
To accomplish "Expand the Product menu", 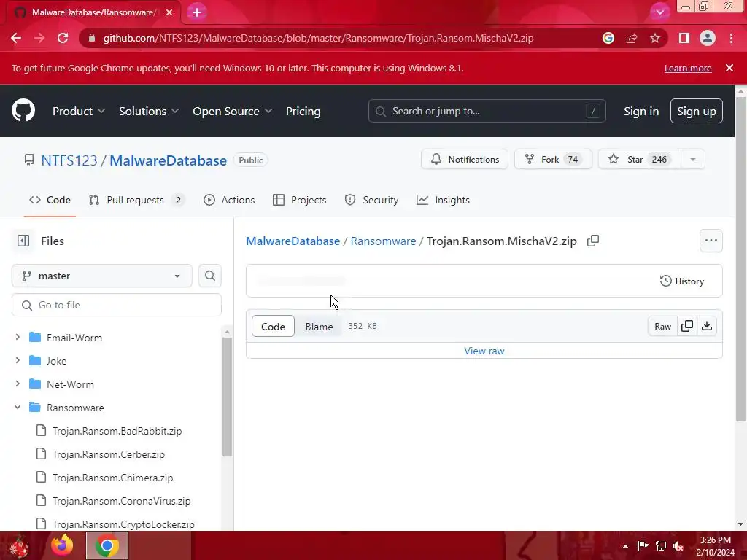I will click(79, 111).
